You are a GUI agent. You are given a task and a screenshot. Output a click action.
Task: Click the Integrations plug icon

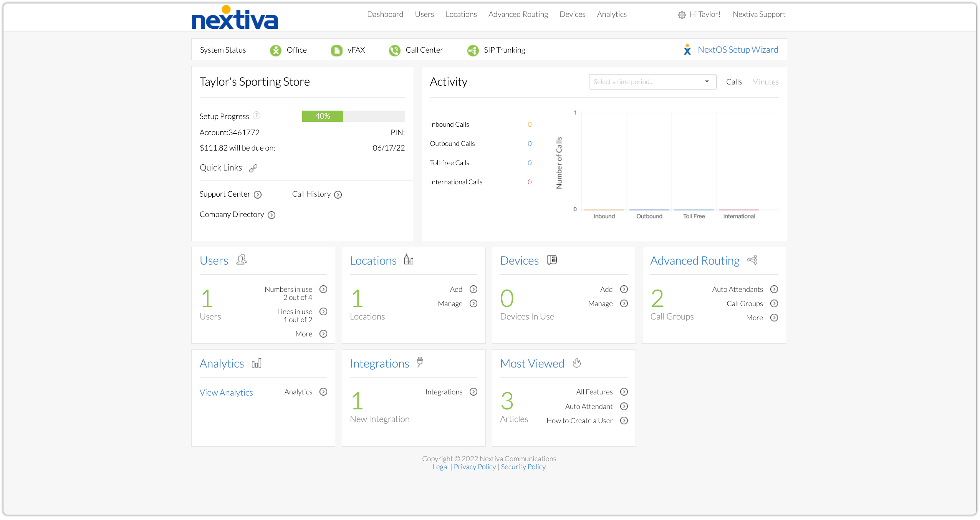tap(420, 362)
